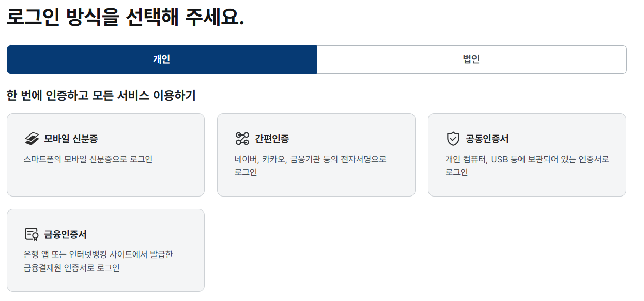The image size is (644, 301).
Task: Click the 공동인증서 card description text
Action: [x=526, y=164]
